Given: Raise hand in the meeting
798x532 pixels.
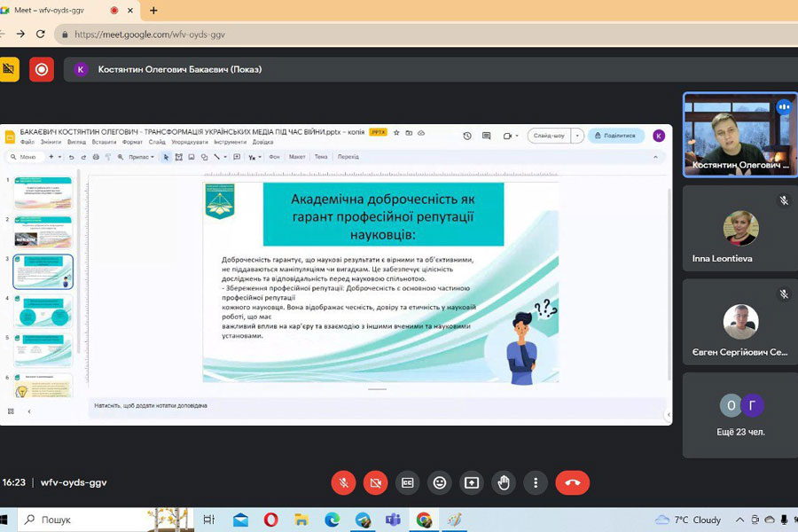Looking at the screenshot, I should tap(504, 482).
